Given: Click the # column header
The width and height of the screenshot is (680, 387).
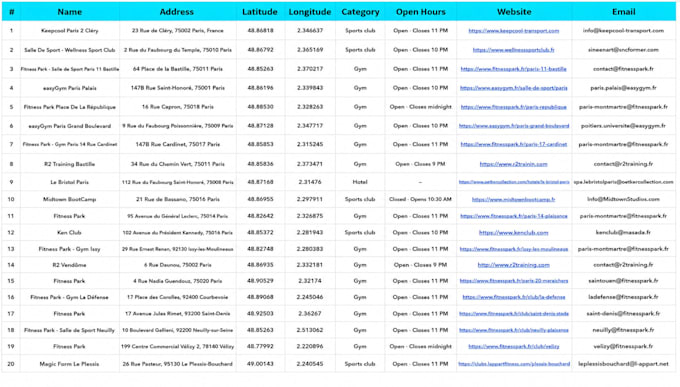Looking at the screenshot, I should click(x=11, y=12).
